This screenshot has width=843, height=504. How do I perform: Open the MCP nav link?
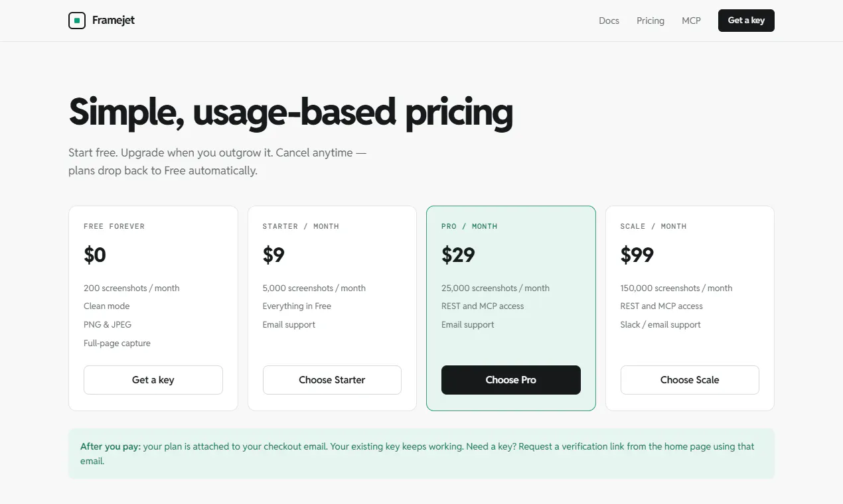click(x=691, y=21)
